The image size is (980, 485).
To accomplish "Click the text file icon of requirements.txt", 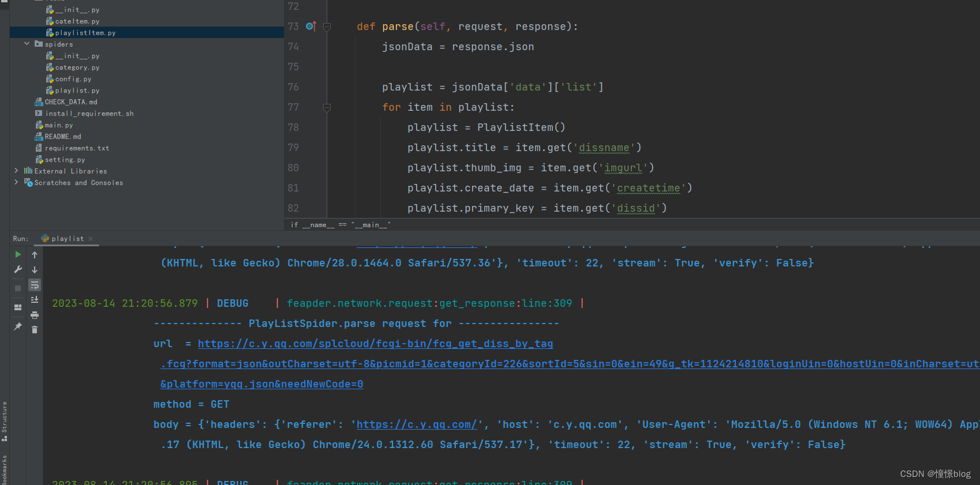I will (39, 148).
